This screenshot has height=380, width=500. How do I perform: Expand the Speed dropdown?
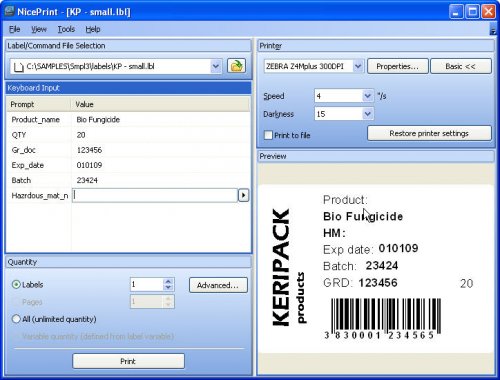tap(367, 96)
